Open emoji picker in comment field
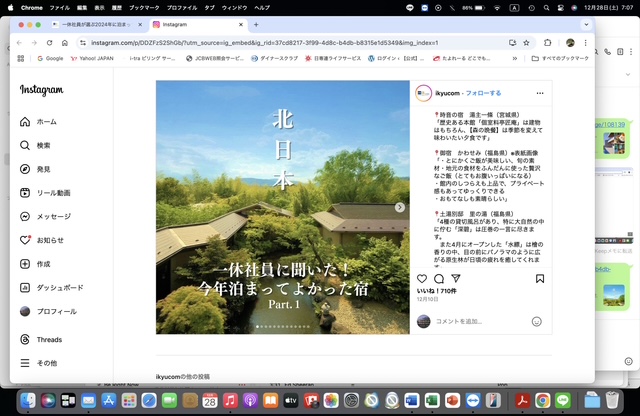This screenshot has width=640, height=416. 536,321
